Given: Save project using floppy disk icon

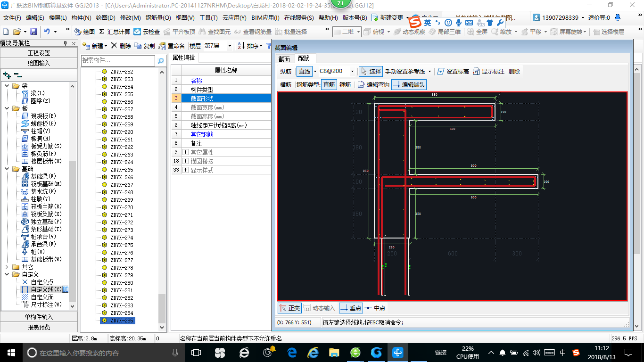Looking at the screenshot, I should (x=33, y=32).
